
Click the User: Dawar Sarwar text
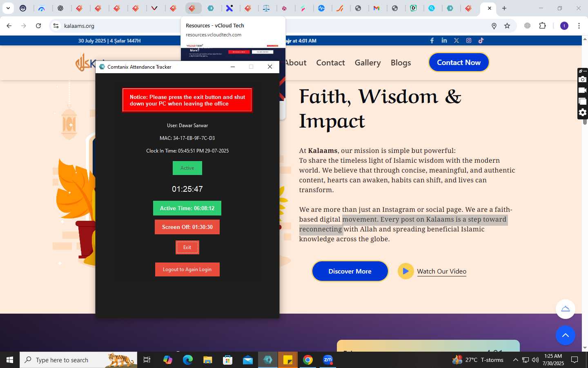click(x=187, y=126)
